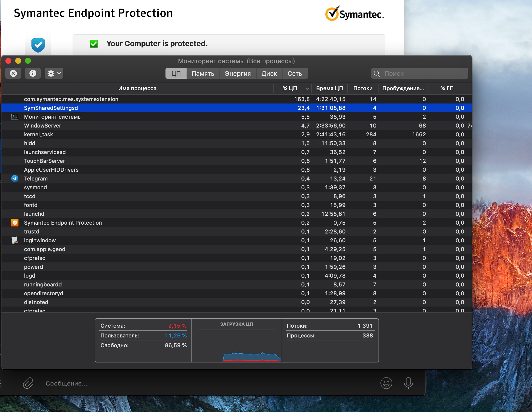
Task: Sort by the Пробуждение column header
Action: point(403,88)
